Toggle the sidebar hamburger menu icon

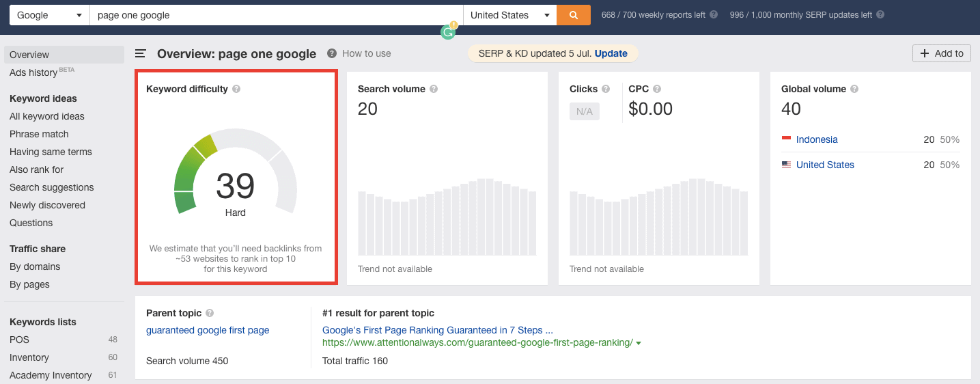[x=141, y=54]
